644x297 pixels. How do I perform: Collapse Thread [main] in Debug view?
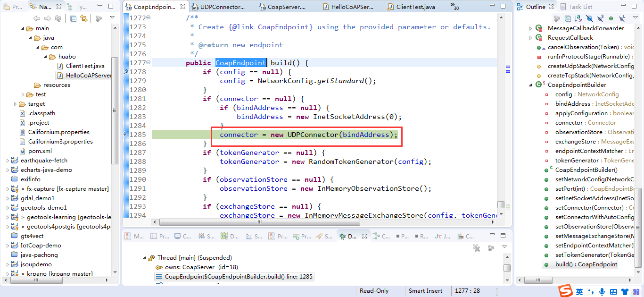(x=144, y=258)
